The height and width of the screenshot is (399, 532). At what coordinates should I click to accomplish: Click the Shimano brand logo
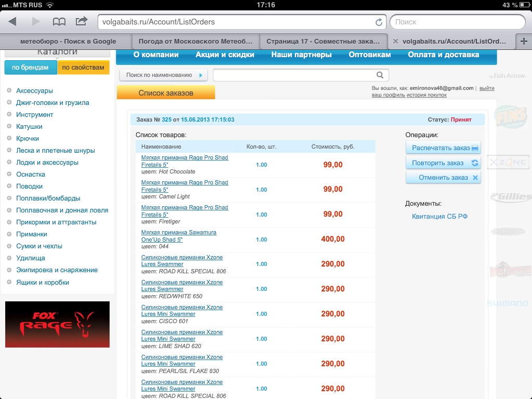507,303
